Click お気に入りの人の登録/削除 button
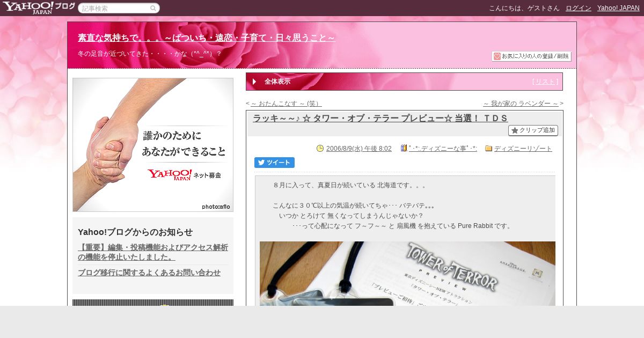The height and width of the screenshot is (338, 644). point(531,56)
